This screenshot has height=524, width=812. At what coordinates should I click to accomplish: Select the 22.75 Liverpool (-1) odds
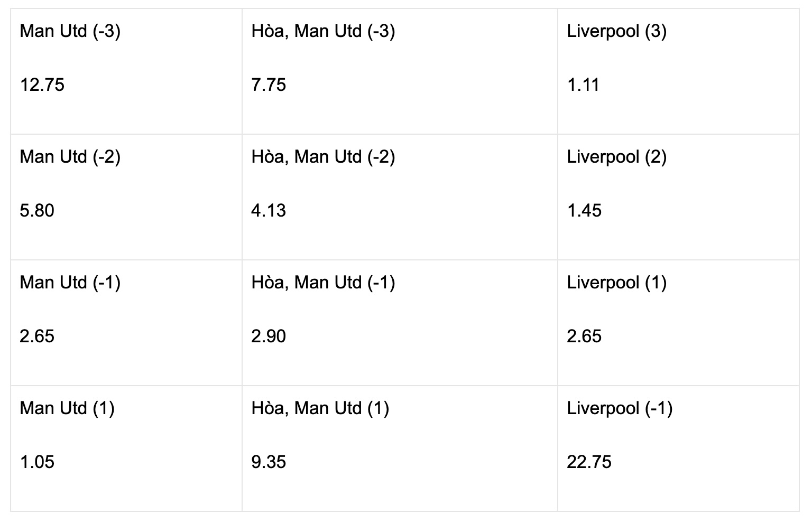tap(589, 462)
